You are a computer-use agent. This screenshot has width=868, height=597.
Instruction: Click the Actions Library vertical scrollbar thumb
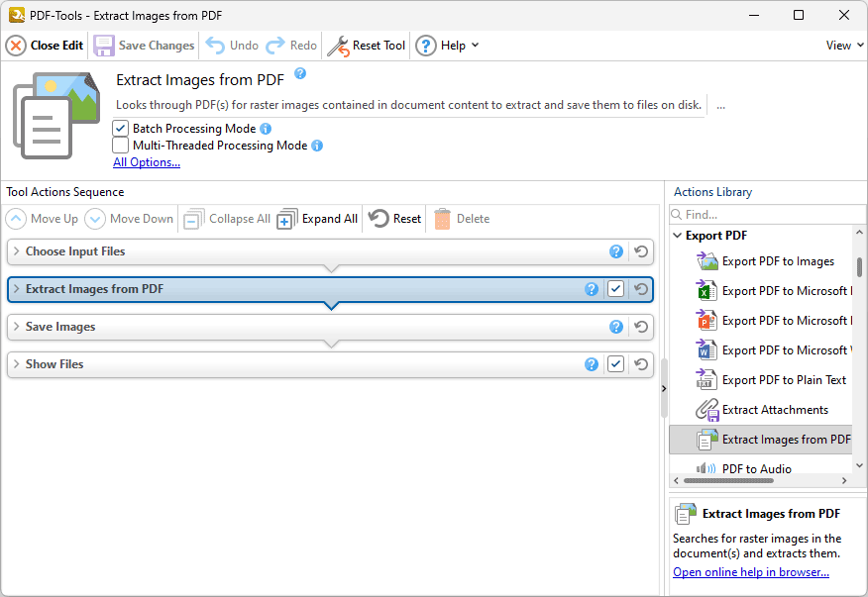(x=860, y=266)
